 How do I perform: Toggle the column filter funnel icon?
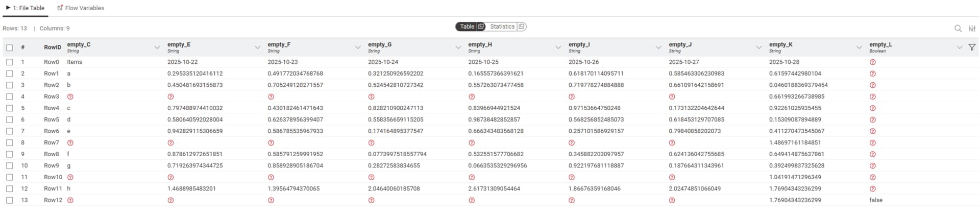[972, 47]
